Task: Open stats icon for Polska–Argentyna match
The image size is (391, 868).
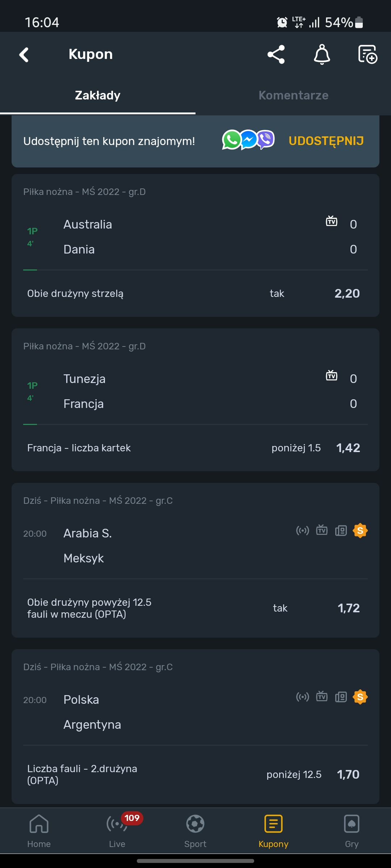Action: click(341, 697)
